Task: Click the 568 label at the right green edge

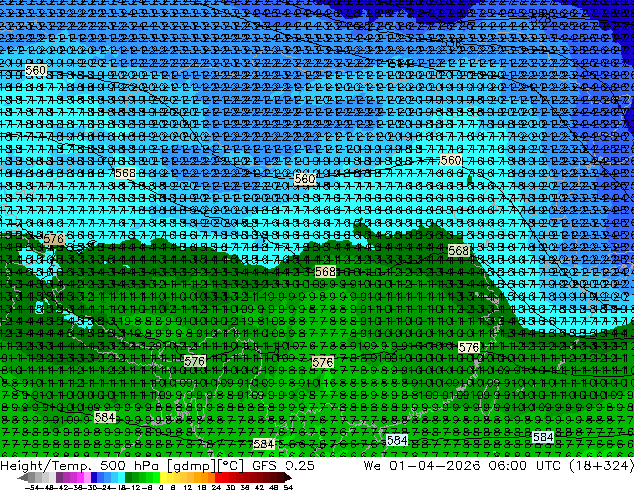Action: 459,251
